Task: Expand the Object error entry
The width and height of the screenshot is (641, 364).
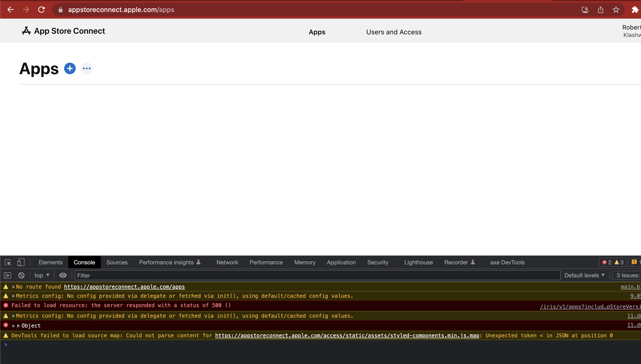Action: tap(14, 326)
